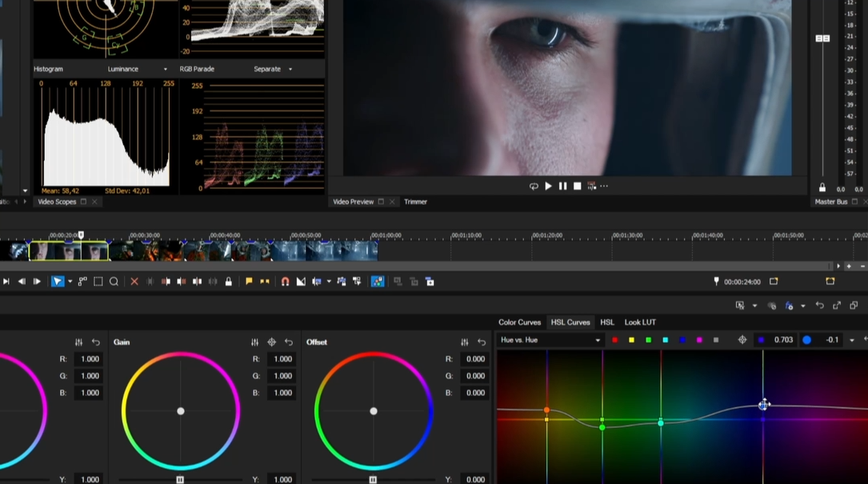This screenshot has width=868, height=484.
Task: Click the stop button under video preview
Action: tap(577, 186)
